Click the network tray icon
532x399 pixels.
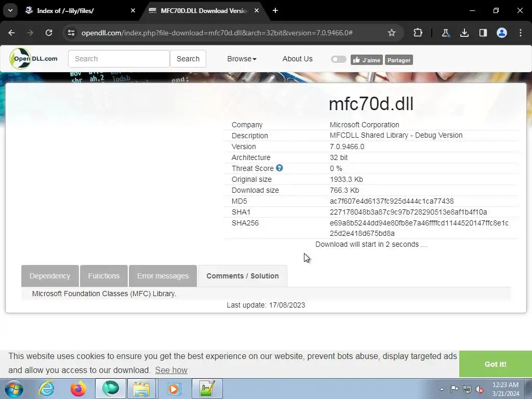click(x=467, y=389)
